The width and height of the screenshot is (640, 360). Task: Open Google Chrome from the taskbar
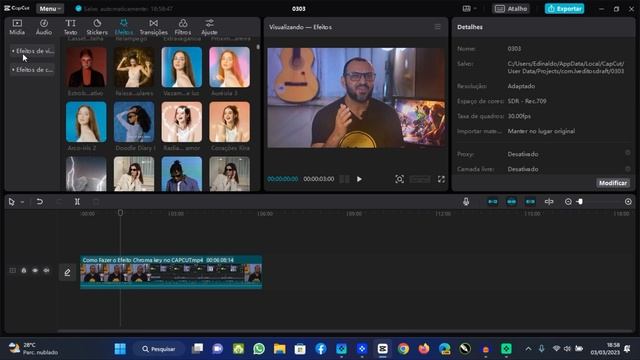tap(403, 349)
